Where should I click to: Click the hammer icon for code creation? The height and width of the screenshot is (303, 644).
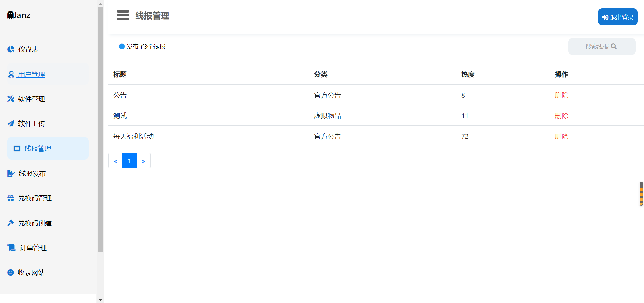click(x=11, y=223)
